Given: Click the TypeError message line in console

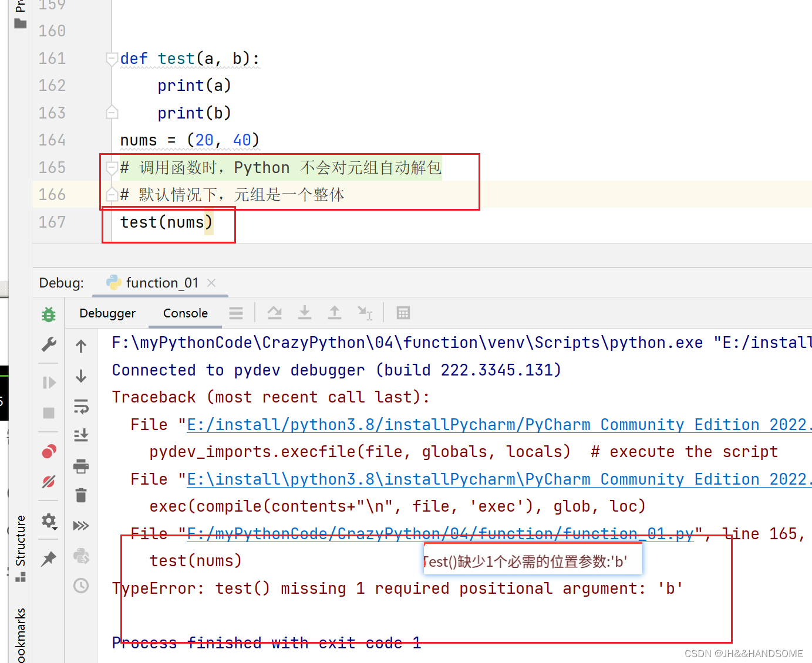Looking at the screenshot, I should [x=397, y=588].
